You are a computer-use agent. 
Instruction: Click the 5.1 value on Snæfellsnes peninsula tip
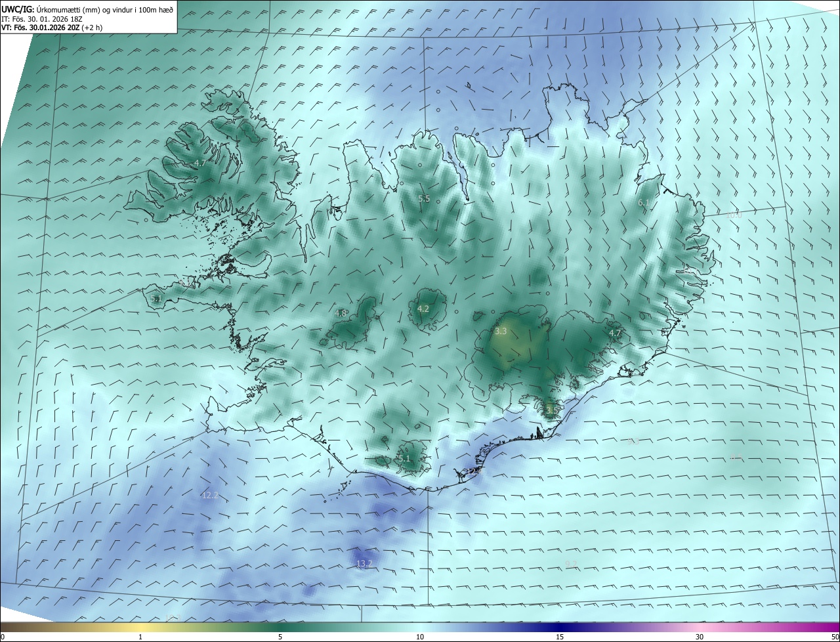156,299
